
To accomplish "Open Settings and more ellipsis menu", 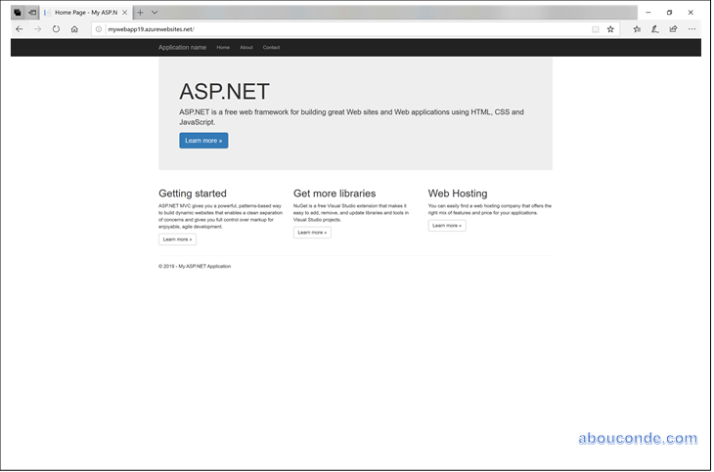I will point(692,29).
